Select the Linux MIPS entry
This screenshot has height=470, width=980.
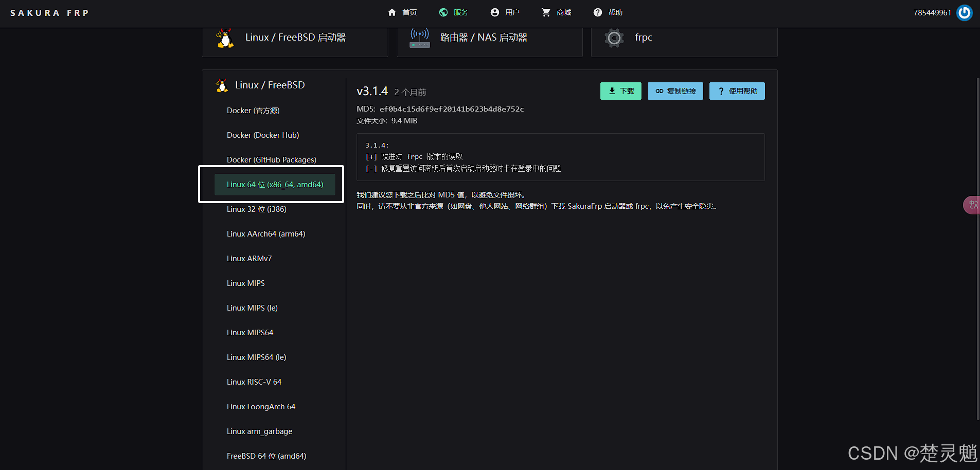tap(275, 283)
